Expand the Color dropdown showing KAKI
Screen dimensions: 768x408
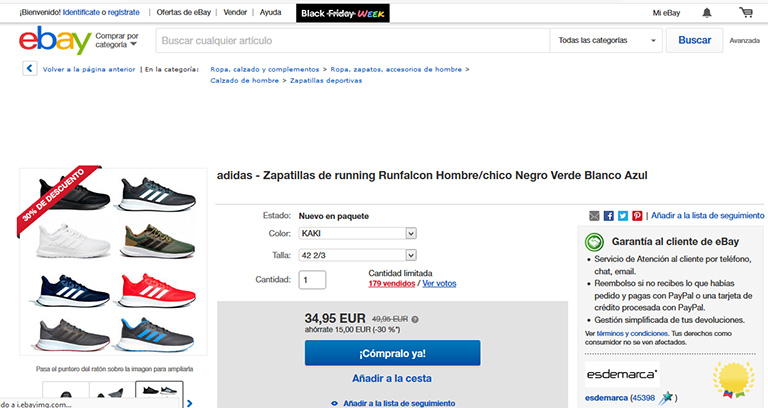[x=358, y=233]
